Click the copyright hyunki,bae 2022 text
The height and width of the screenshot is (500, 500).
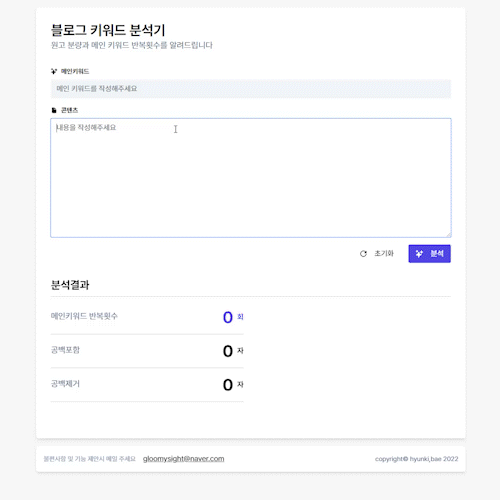[x=417, y=459]
